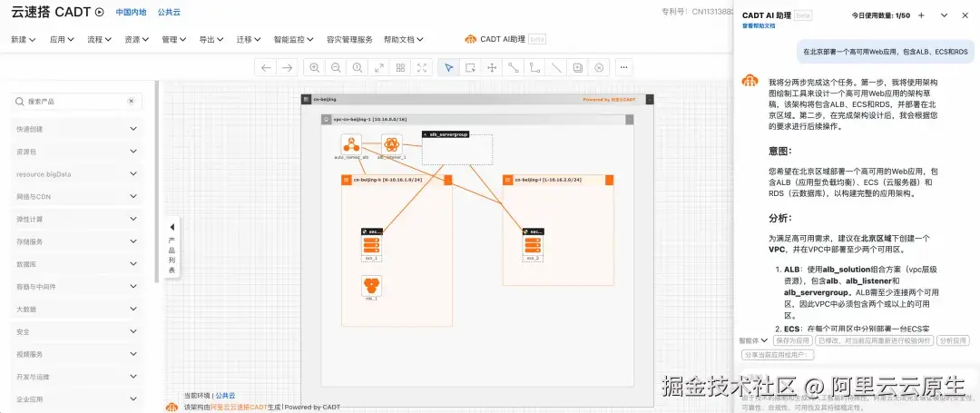Click the diagonal-arrows fit-to-canvas icon

pyautogui.click(x=378, y=67)
